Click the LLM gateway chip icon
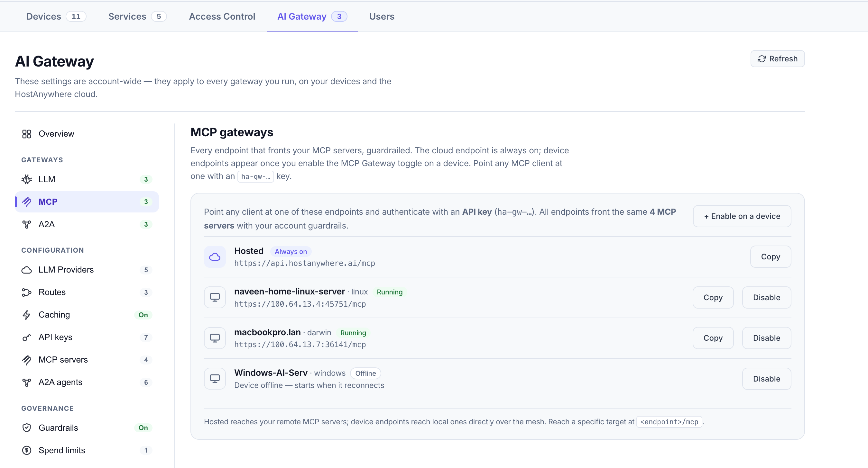Viewport: 868px width, 468px height. tap(27, 179)
